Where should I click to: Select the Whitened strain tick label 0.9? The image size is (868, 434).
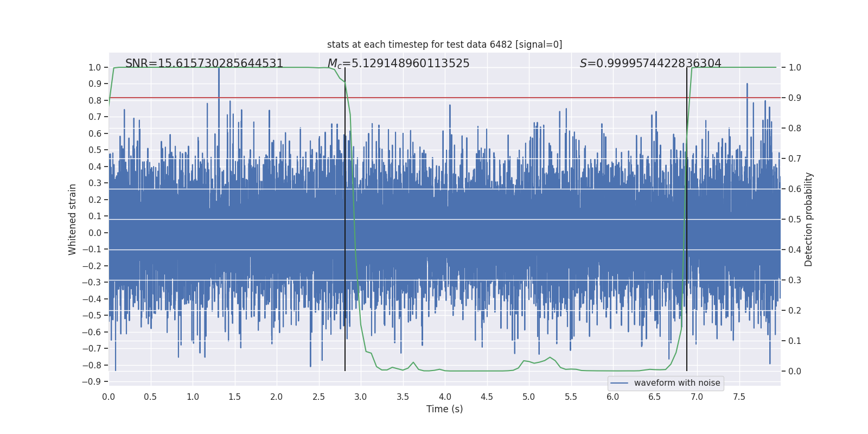click(x=95, y=84)
